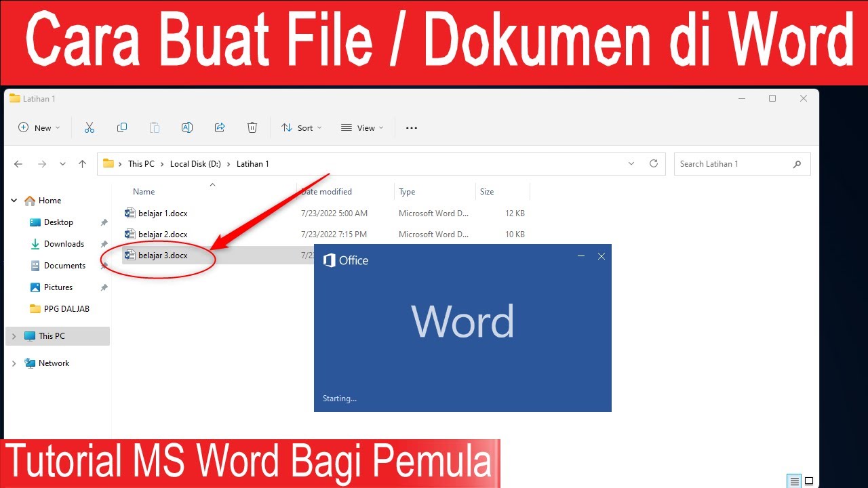Screen dimensions: 868x488
Task: Collapse the Home tree node
Action: (14, 201)
